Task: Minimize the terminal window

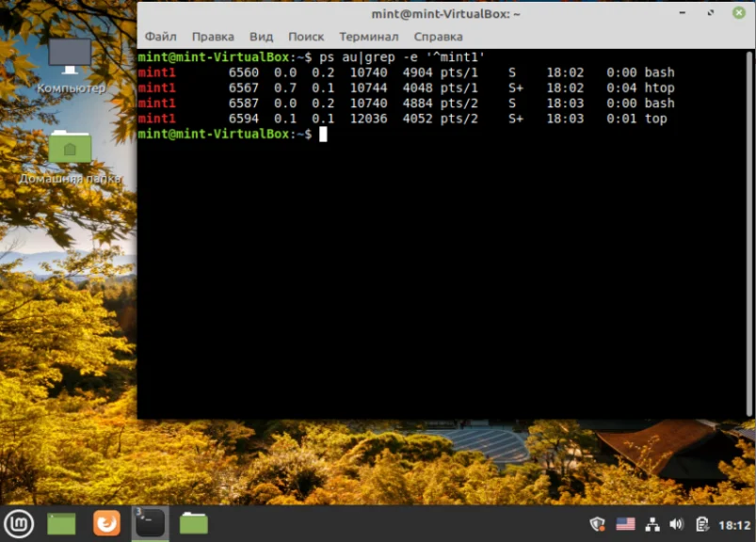Action: point(683,13)
